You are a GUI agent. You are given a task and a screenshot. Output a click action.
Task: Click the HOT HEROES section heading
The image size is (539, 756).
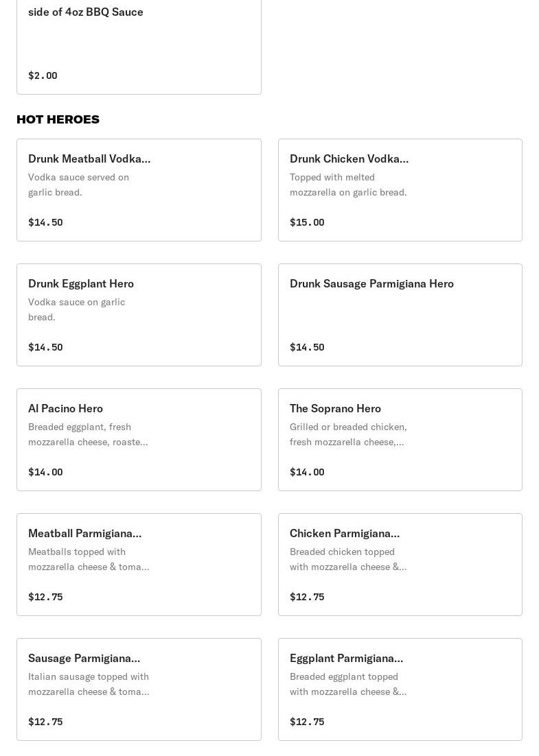pyautogui.click(x=58, y=119)
